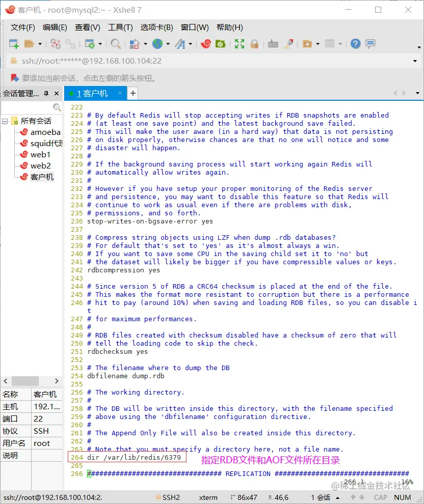Expand the new folder icon dropdown arrow
Screen dimensions: 424x504
click(318, 44)
